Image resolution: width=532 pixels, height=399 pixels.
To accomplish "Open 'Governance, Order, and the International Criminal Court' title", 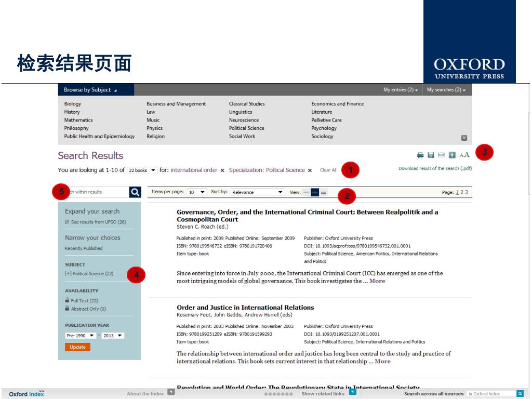I will (308, 216).
